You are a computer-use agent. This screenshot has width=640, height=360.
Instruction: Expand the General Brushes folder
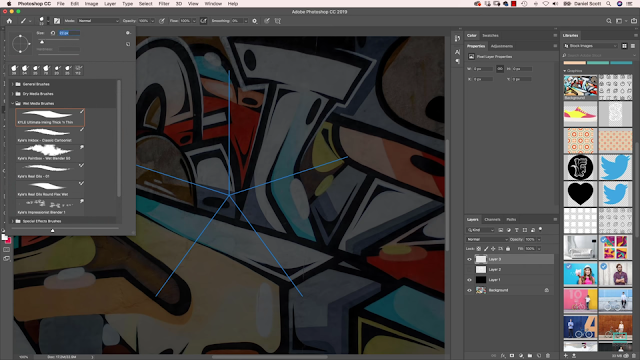click(13, 84)
